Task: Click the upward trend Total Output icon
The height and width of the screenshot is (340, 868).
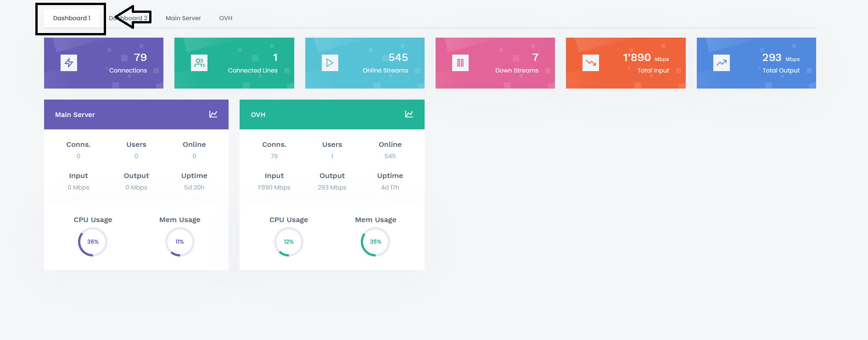Action: [722, 63]
